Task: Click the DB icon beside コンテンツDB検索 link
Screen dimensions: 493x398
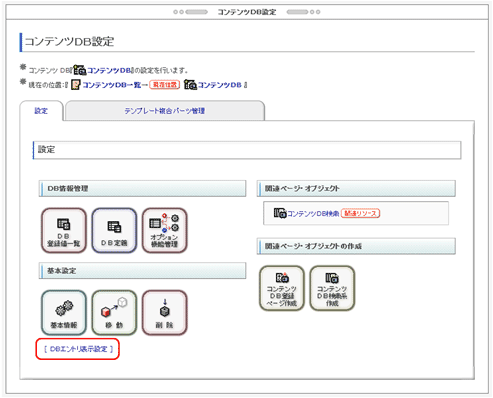Action: 280,213
